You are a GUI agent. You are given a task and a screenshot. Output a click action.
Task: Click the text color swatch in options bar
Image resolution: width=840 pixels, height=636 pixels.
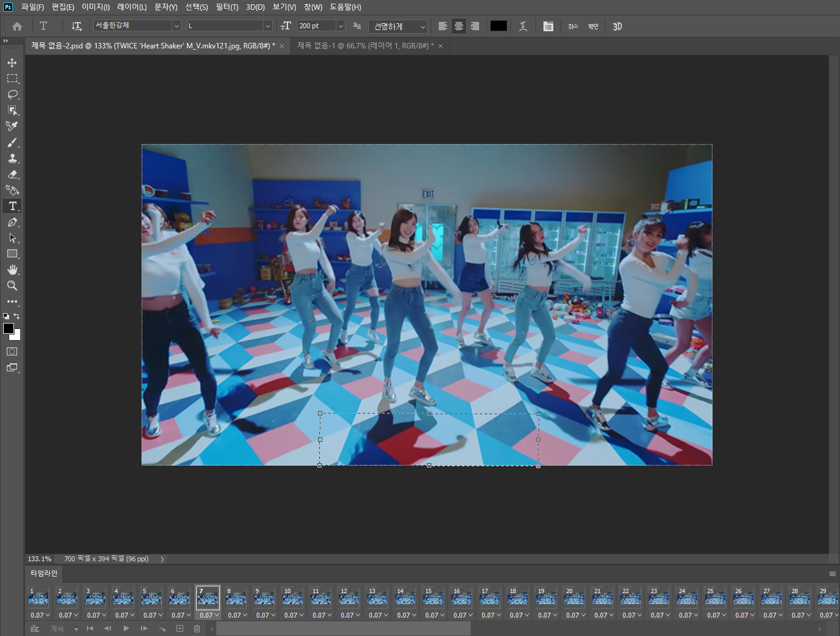pos(499,26)
